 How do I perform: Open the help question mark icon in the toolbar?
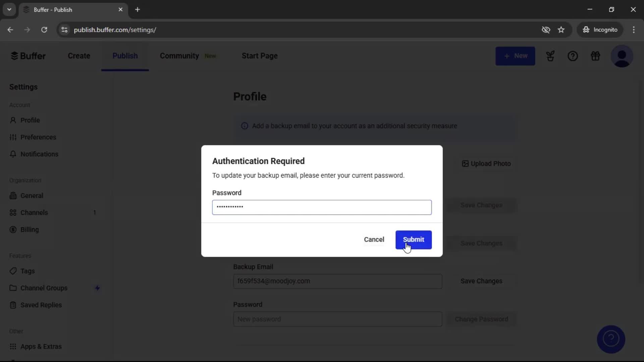[573, 56]
